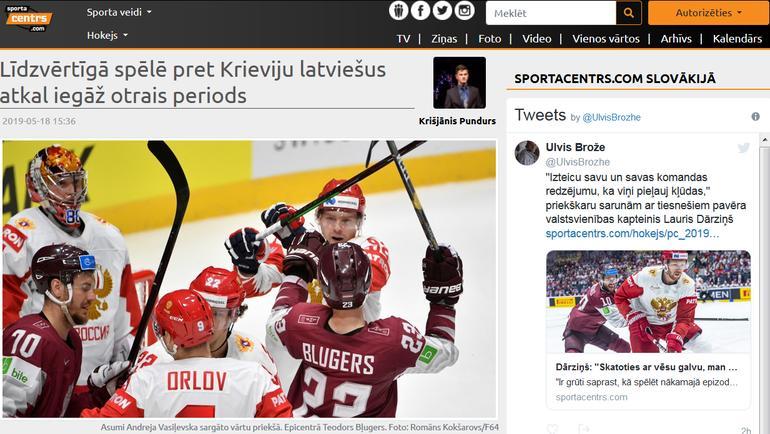This screenshot has height=434, width=770.
Task: Click the orange search magnifier button
Action: [x=629, y=13]
